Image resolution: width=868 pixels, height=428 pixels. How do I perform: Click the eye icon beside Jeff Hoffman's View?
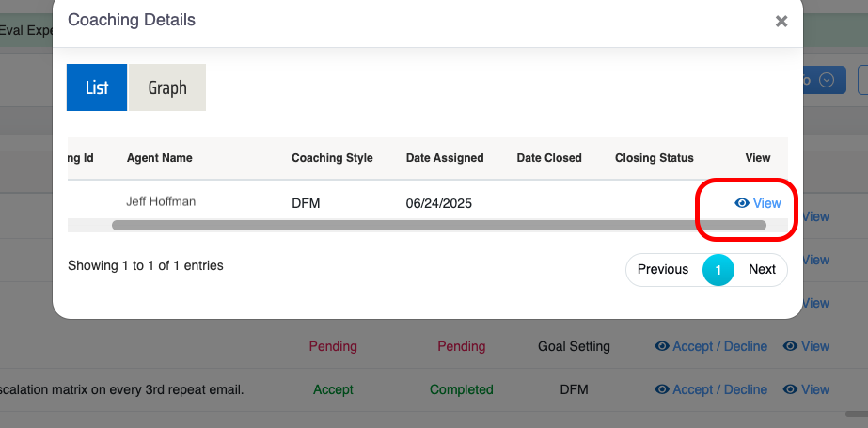(x=742, y=203)
